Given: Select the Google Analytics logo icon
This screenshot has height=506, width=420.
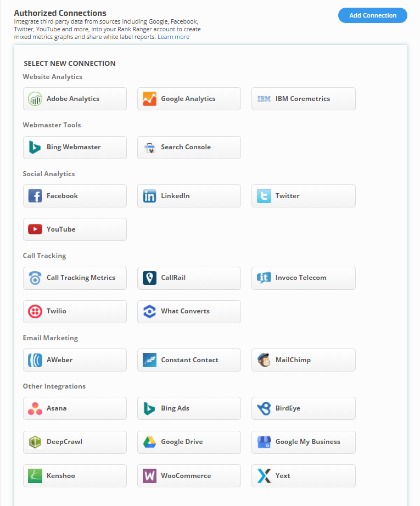Looking at the screenshot, I should 149,99.
